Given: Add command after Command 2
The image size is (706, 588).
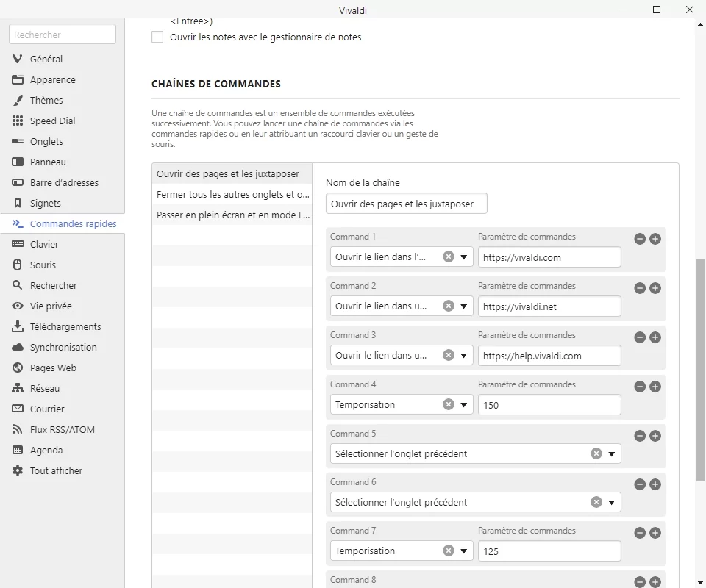Looking at the screenshot, I should pyautogui.click(x=655, y=288).
